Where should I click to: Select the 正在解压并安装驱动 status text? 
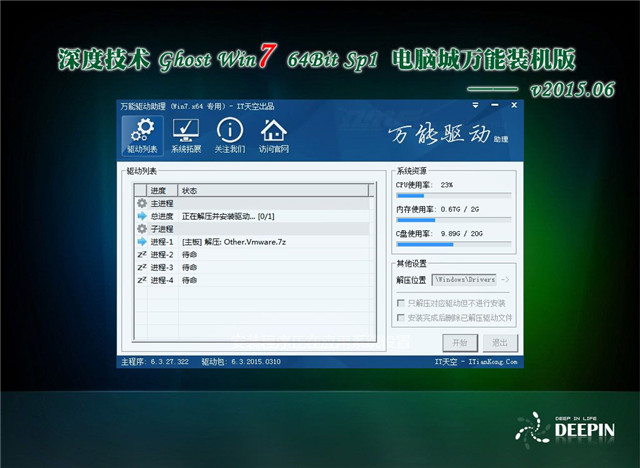pos(228,216)
